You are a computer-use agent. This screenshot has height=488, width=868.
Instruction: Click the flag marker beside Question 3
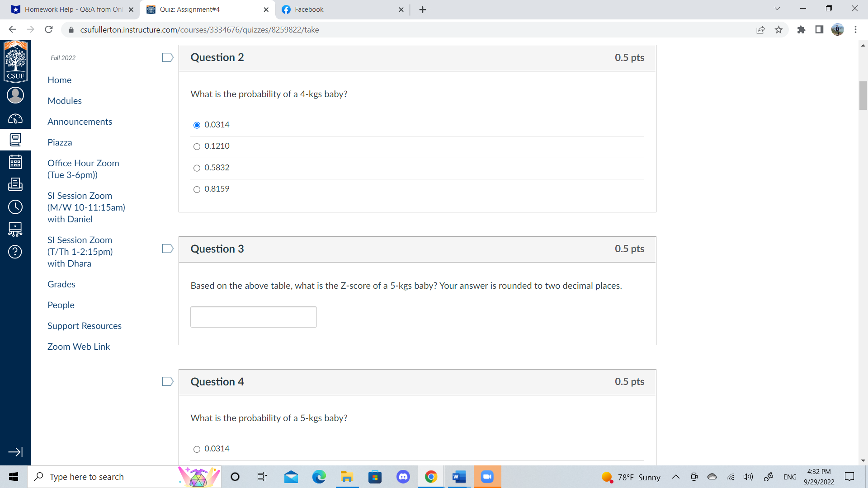(x=167, y=248)
